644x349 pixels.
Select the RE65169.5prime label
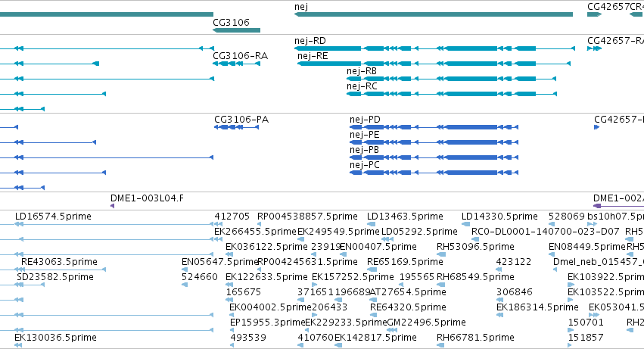[x=405, y=262]
